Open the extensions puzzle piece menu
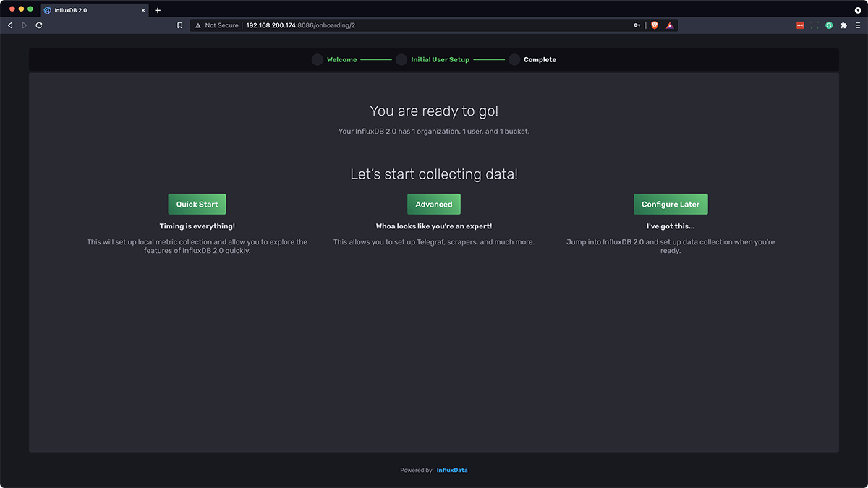The width and height of the screenshot is (868, 488). [x=843, y=25]
